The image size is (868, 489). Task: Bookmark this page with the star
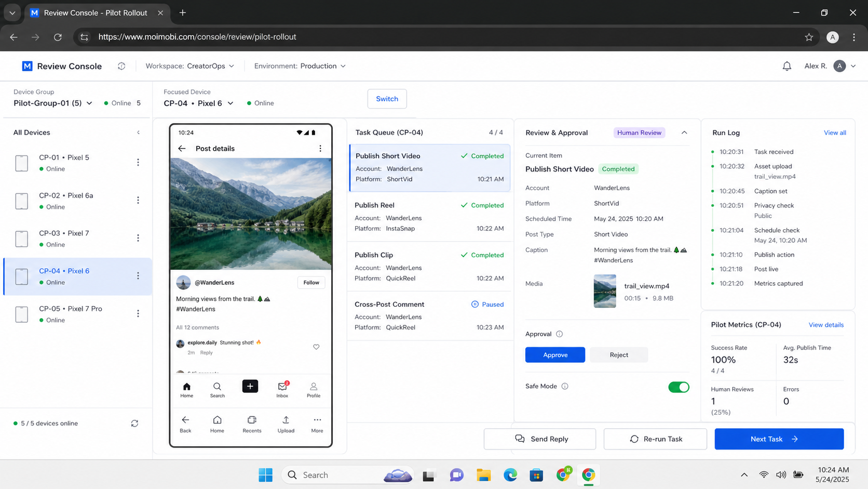pyautogui.click(x=809, y=37)
